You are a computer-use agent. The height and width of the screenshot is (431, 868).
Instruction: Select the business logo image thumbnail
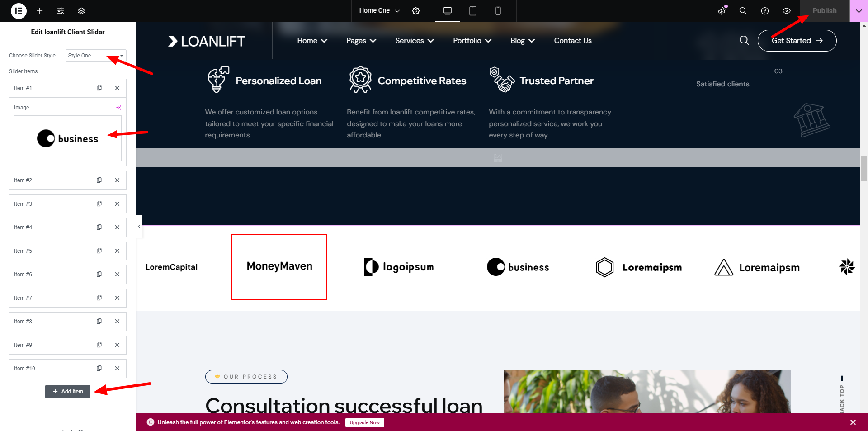[x=68, y=138]
